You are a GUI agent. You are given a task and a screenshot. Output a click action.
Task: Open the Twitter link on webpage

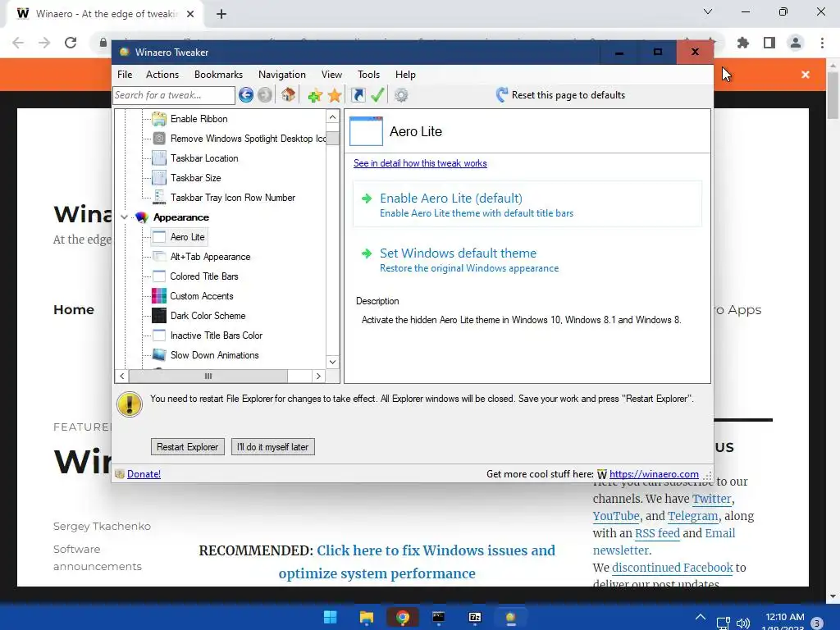click(x=711, y=499)
